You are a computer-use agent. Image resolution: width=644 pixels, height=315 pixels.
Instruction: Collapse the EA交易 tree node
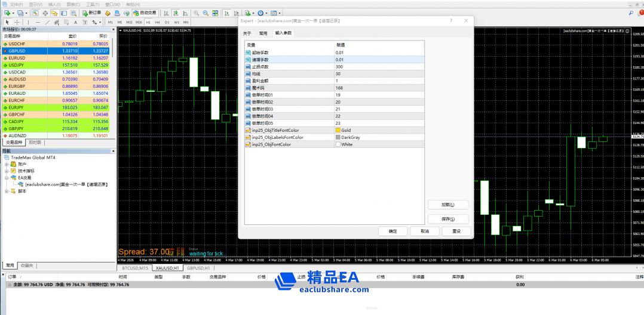click(x=7, y=178)
